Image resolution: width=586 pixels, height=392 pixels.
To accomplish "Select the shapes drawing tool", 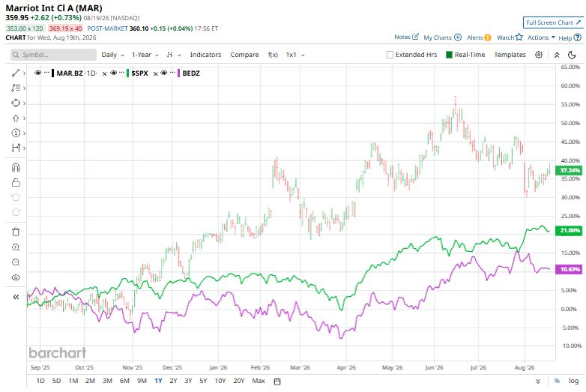I will click(15, 103).
